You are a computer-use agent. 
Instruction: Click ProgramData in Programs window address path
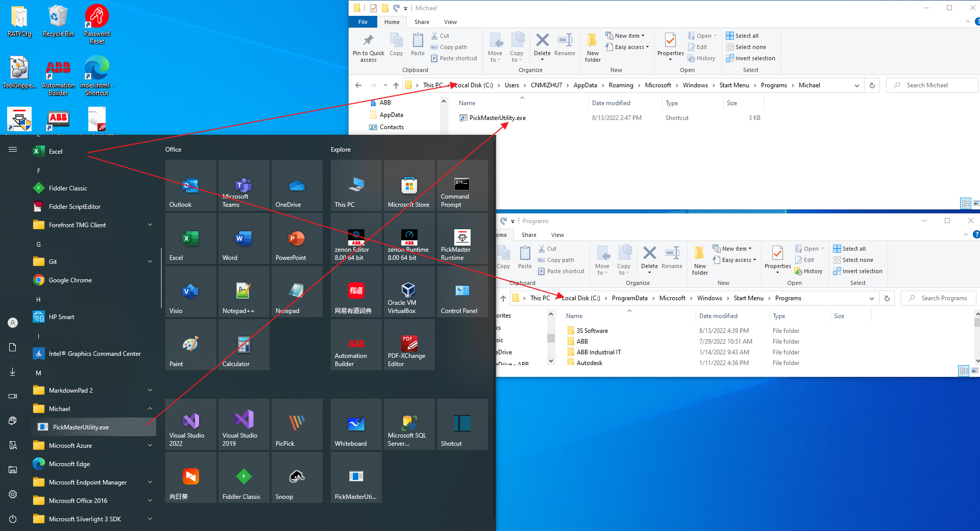[629, 298]
